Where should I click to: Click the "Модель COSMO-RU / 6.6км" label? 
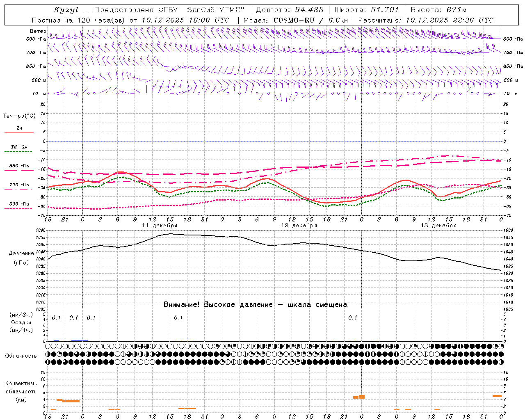pos(296,20)
